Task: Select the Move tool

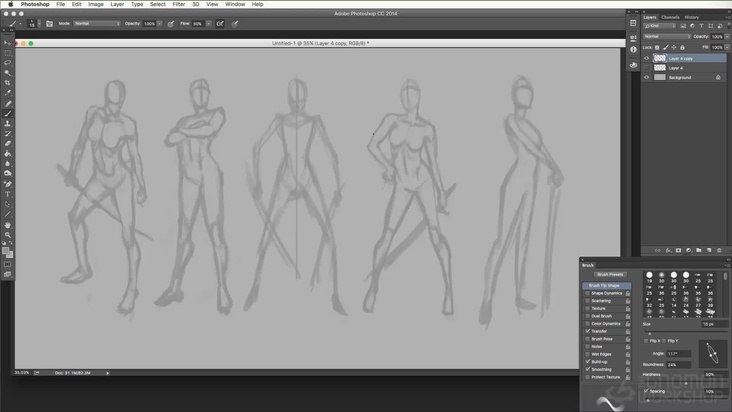Action: click(8, 43)
